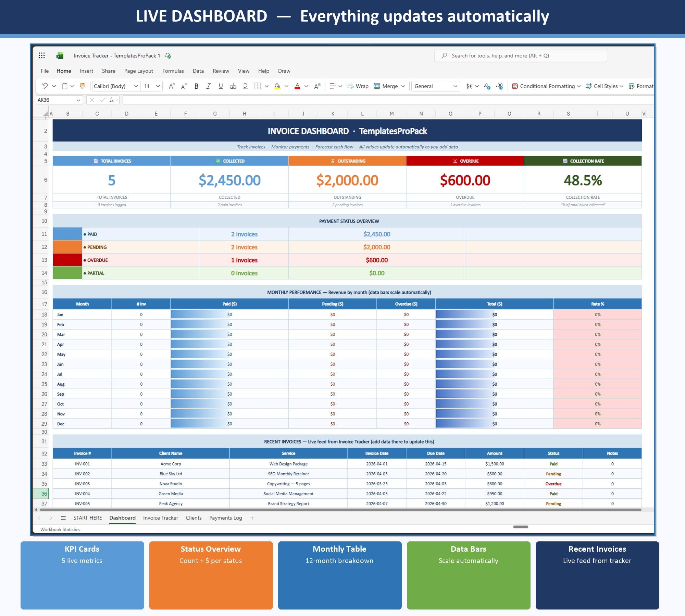Click the horizontal scrollbar
The width and height of the screenshot is (685, 616).
click(x=341, y=510)
